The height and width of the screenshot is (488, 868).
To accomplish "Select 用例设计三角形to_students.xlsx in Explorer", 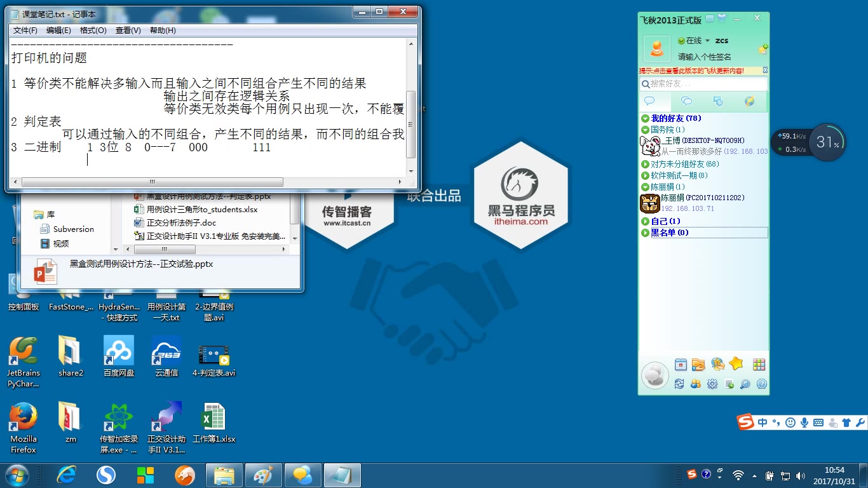I will (196, 209).
